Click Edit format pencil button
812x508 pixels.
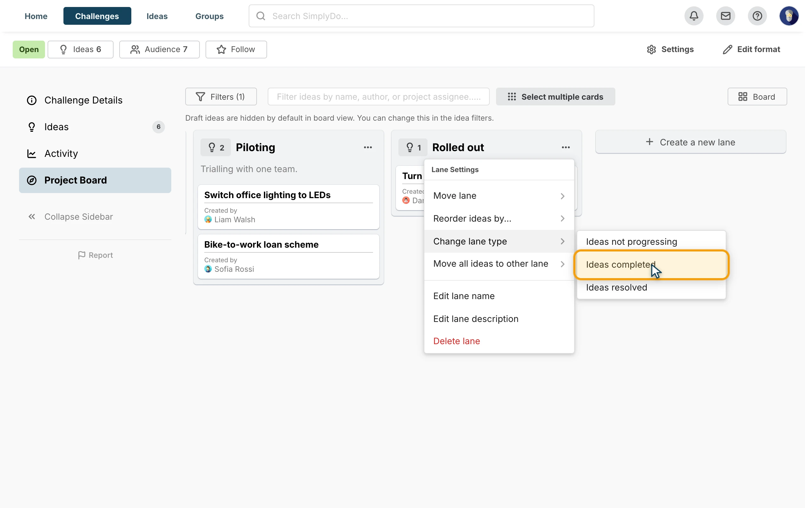pyautogui.click(x=751, y=50)
